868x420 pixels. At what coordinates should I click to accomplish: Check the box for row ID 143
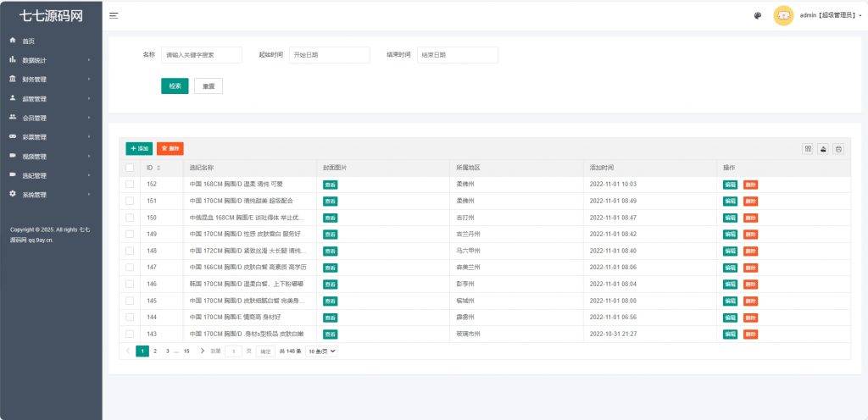[130, 334]
